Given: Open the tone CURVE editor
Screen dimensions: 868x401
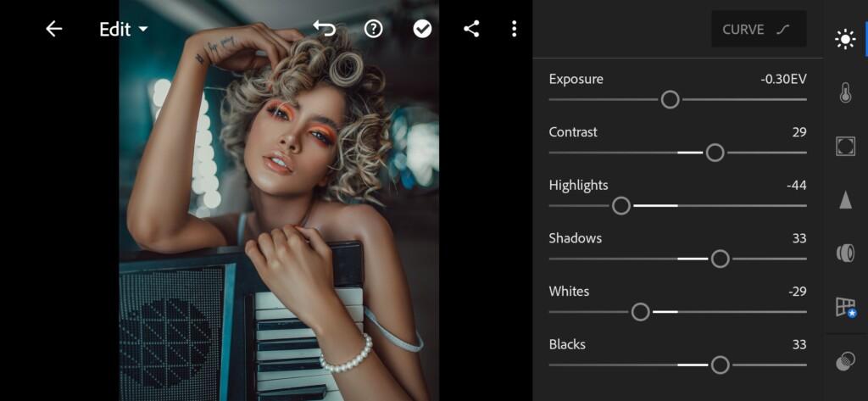Looking at the screenshot, I should [x=759, y=30].
